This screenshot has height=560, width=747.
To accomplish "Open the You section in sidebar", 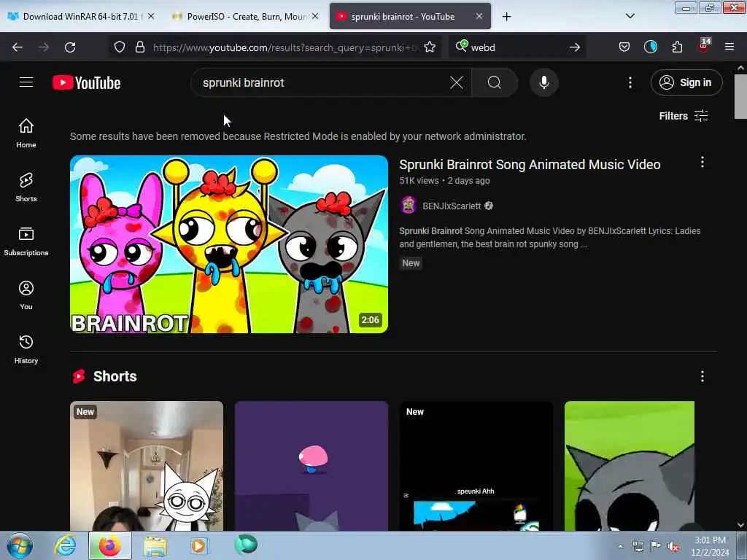I will 26,295.
